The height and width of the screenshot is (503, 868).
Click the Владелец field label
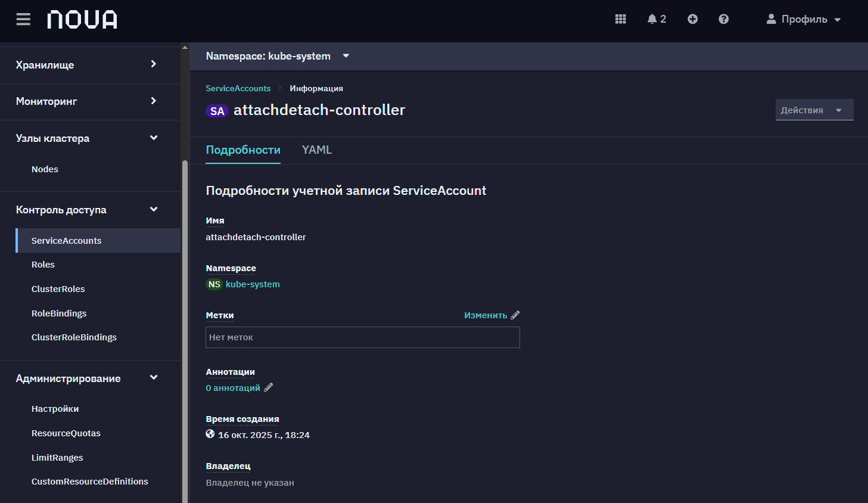228,466
